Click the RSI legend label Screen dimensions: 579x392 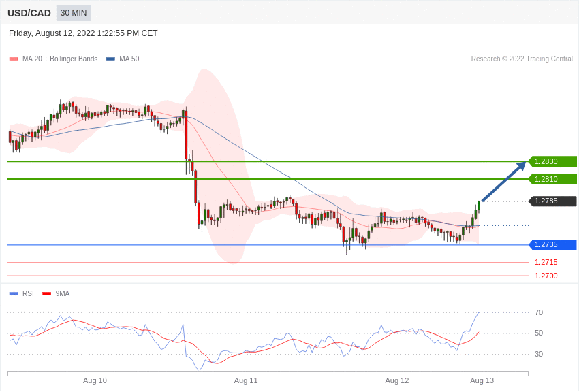[x=28, y=293]
